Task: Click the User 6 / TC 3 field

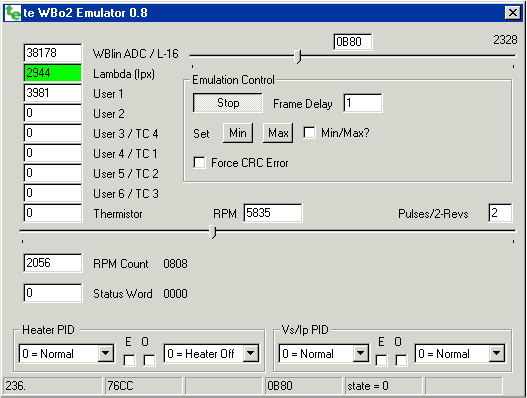Action: coord(53,193)
